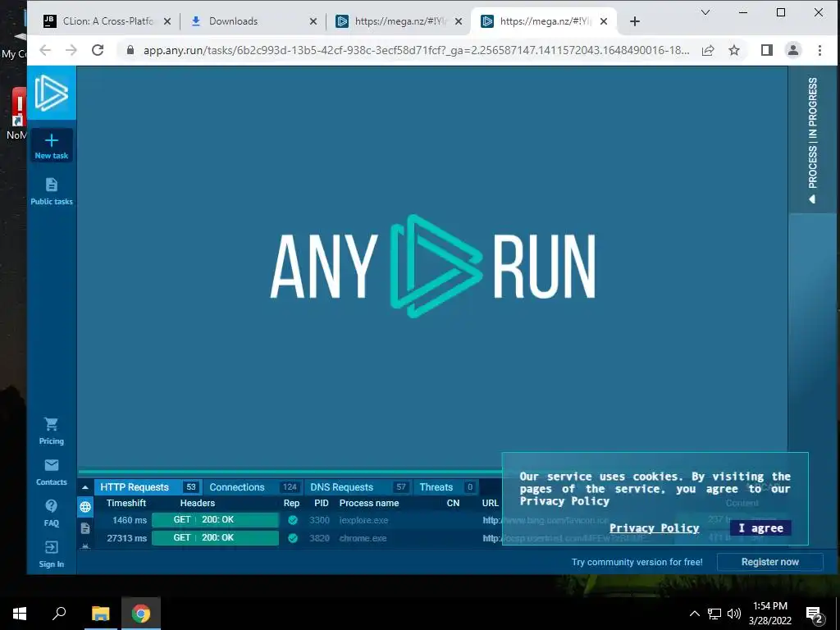The width and height of the screenshot is (840, 630).
Task: Select the globe network panel icon
Action: [85, 507]
